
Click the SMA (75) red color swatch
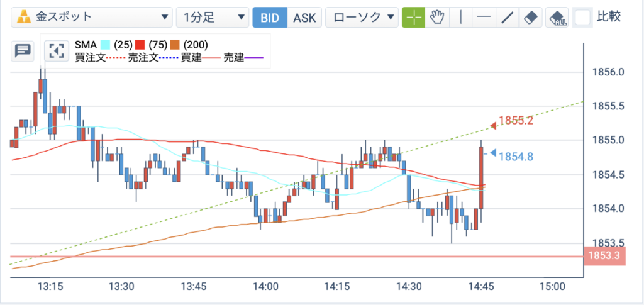coord(140,44)
